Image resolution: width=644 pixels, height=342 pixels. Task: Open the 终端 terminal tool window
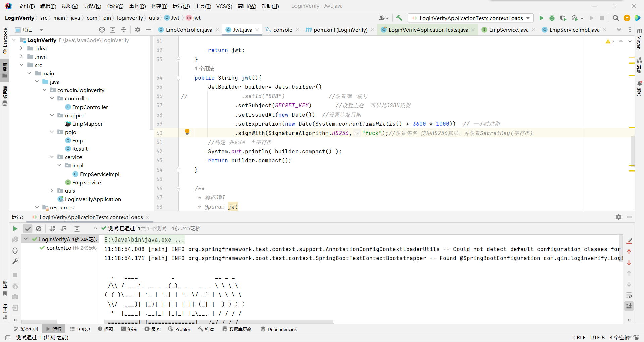[x=129, y=329]
